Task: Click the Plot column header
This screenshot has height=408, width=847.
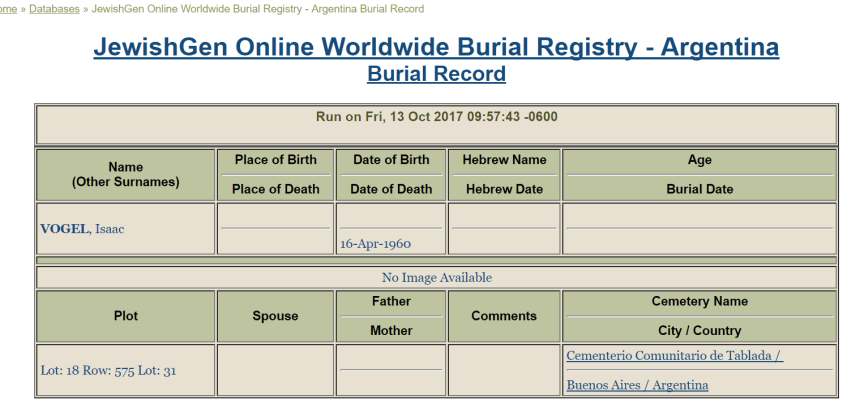Action: [x=126, y=316]
